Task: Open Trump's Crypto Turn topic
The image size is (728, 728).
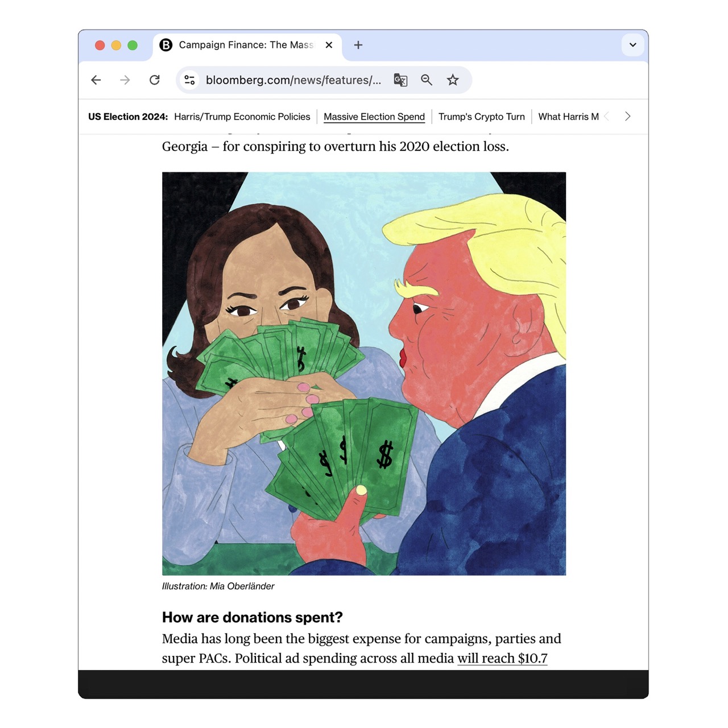Action: (482, 117)
